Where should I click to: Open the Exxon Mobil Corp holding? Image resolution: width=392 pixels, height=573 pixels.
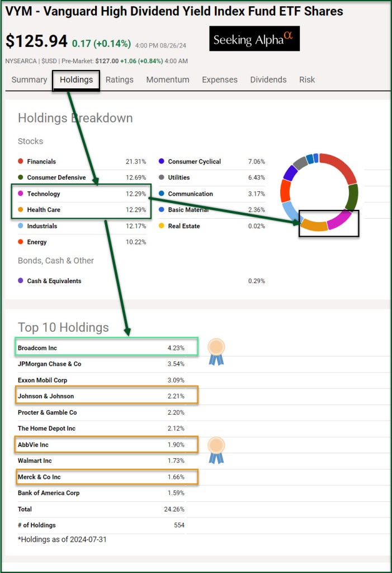(42, 381)
